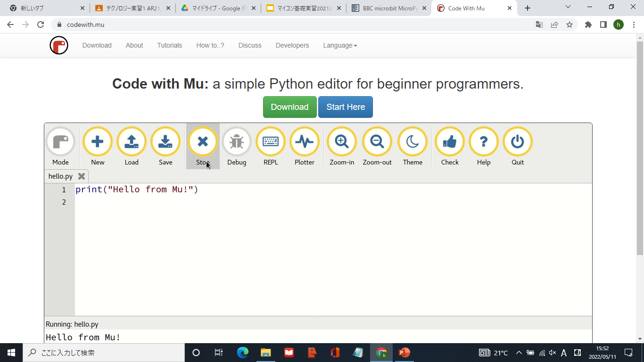644x362 pixels.
Task: Open the Chrome three-dot menu
Action: coord(634,25)
